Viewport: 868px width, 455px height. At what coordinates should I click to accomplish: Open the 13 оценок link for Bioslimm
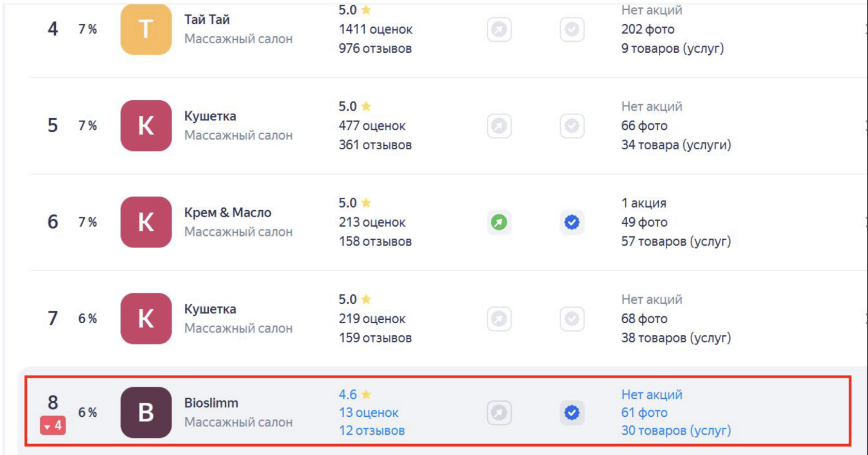(x=368, y=413)
